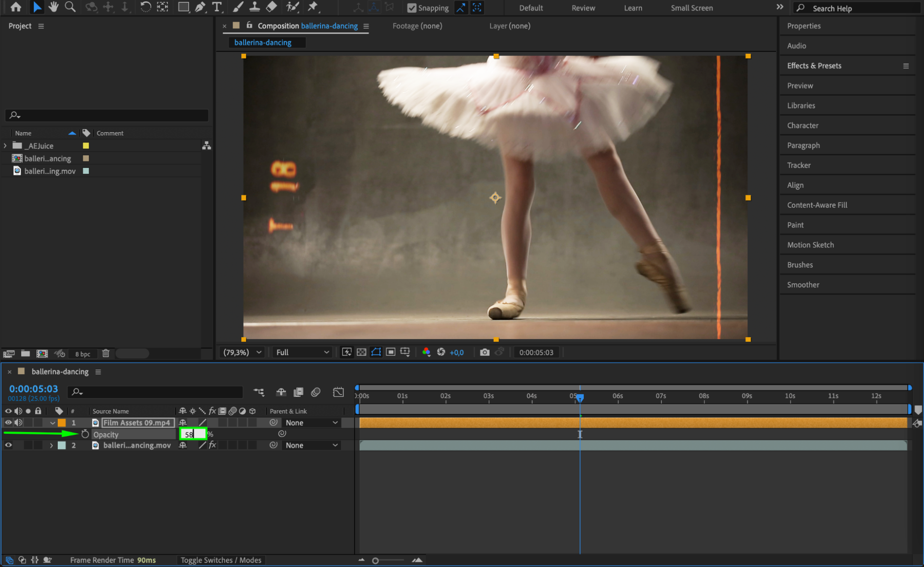
Task: Open the Full resolution dropdown
Action: pos(302,352)
